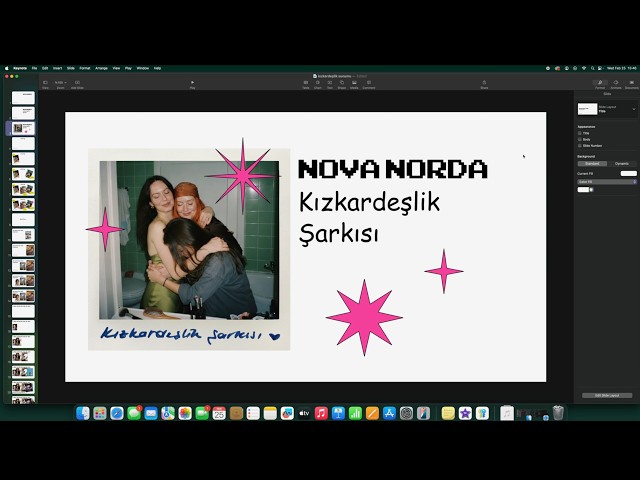Open Launchpad from the dock
This screenshot has width=640, height=480.
click(100, 413)
